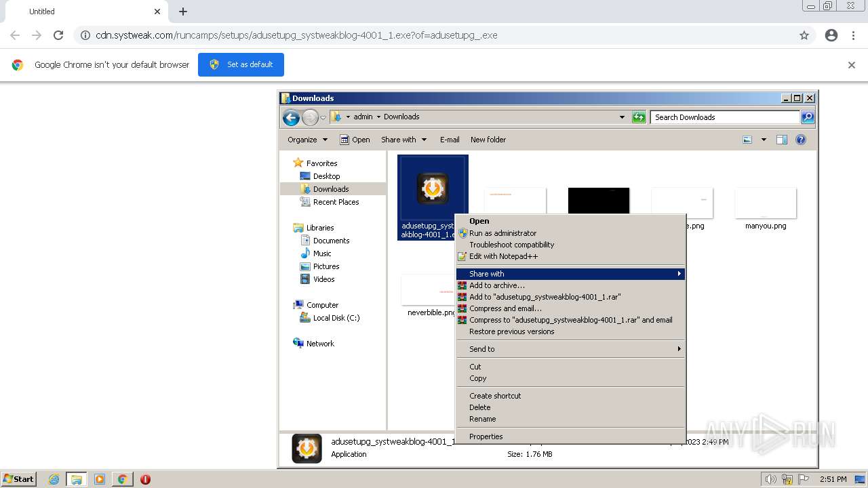Select Favorites in the navigation pane
This screenshot has width=868, height=488.
click(321, 163)
